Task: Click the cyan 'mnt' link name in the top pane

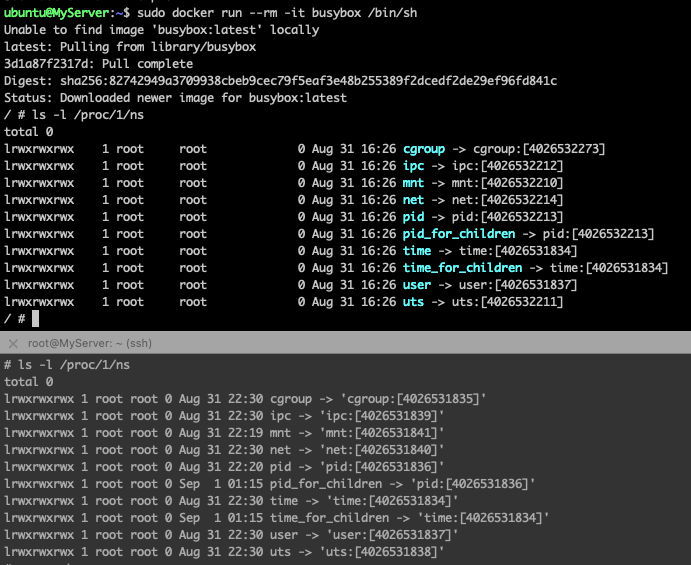Action: point(413,183)
